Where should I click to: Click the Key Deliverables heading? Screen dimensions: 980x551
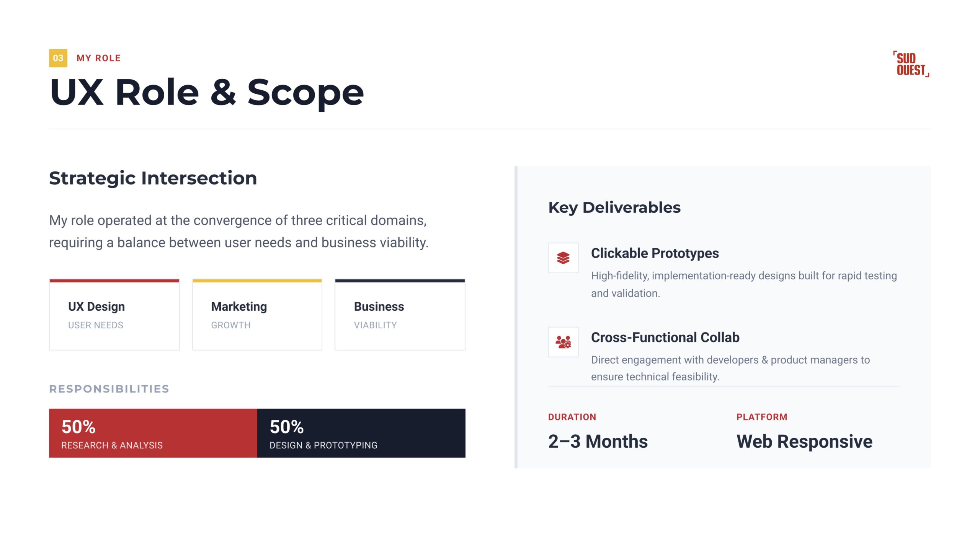point(614,208)
